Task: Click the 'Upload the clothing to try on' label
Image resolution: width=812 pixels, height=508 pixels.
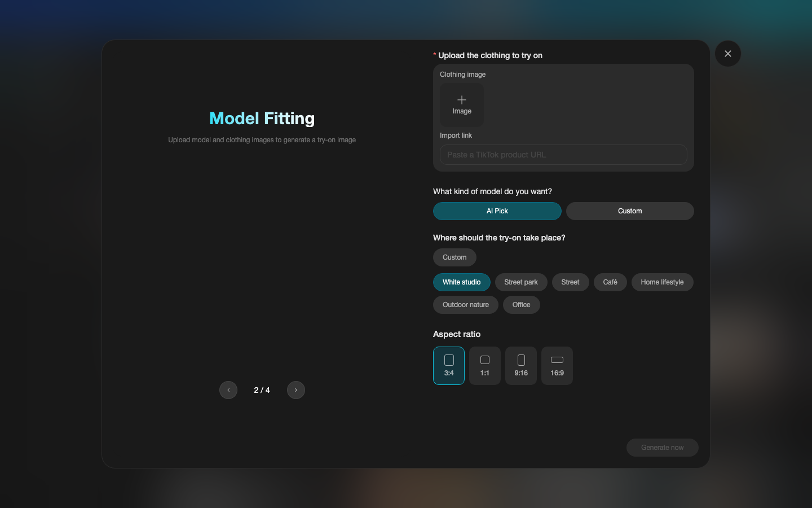Action: (490, 55)
